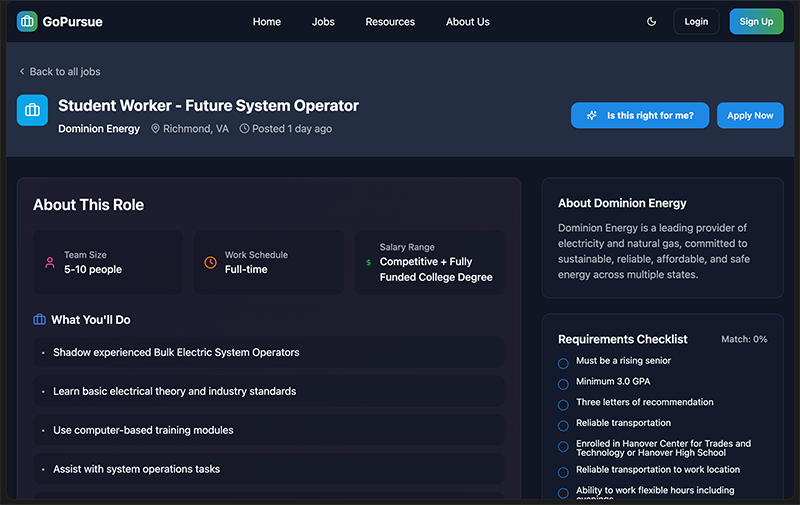
Task: Click the location pin icon near Richmond, VA
Action: [155, 129]
